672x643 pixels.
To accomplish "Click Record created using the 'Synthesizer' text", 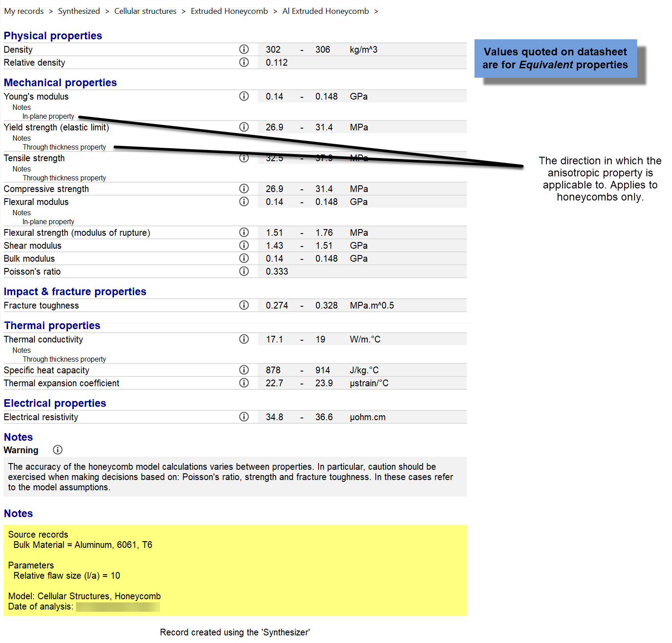I will click(x=235, y=632).
